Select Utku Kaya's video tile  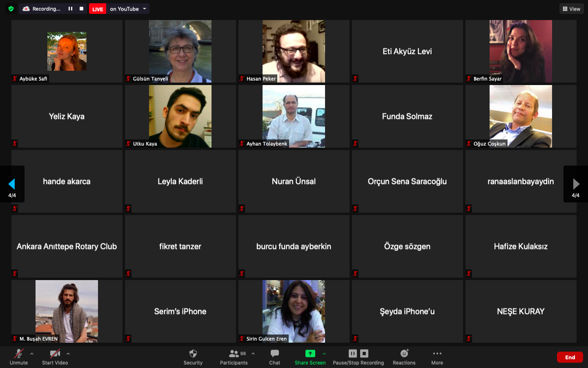pyautogui.click(x=180, y=116)
